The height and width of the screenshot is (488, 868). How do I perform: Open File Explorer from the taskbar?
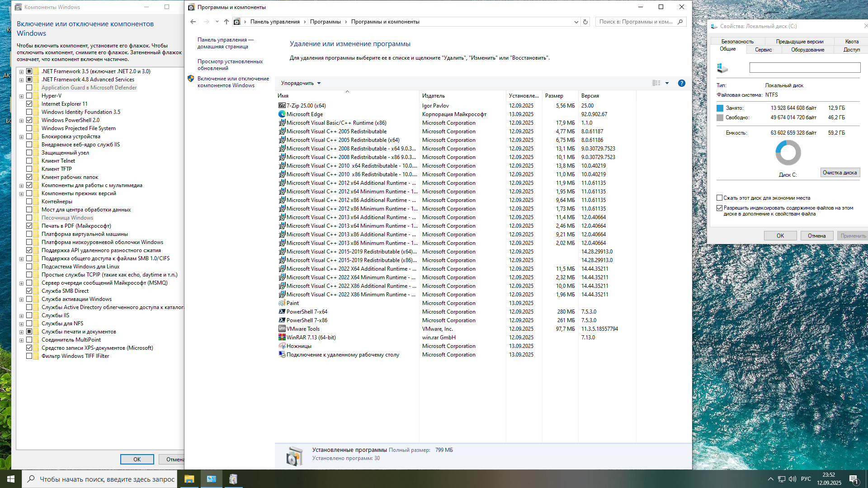(189, 479)
